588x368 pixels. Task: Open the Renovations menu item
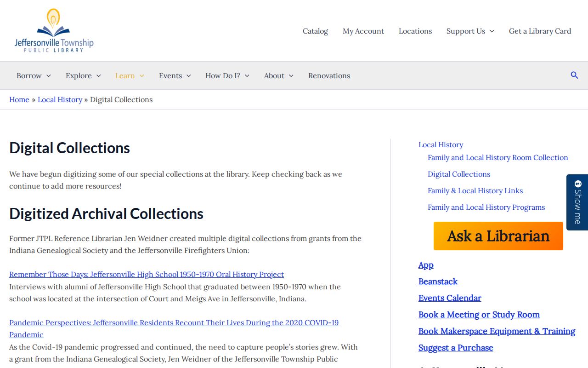click(329, 76)
